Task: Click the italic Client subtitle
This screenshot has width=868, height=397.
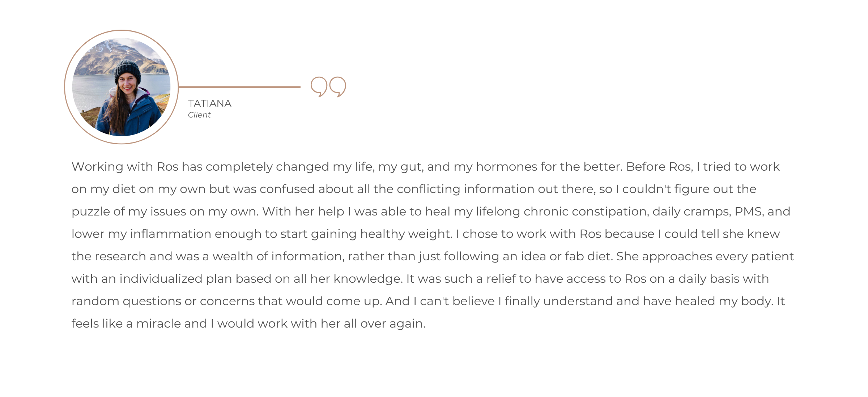Action: click(x=199, y=115)
